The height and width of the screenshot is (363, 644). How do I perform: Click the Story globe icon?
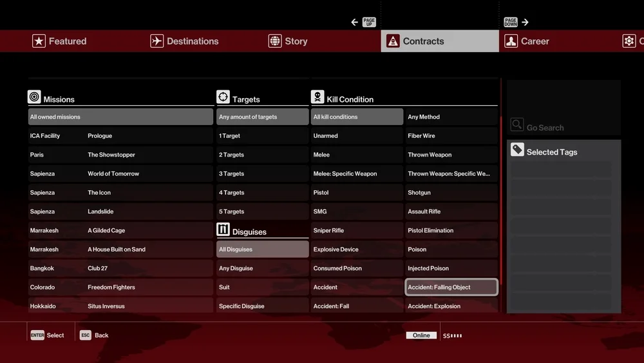(x=275, y=41)
